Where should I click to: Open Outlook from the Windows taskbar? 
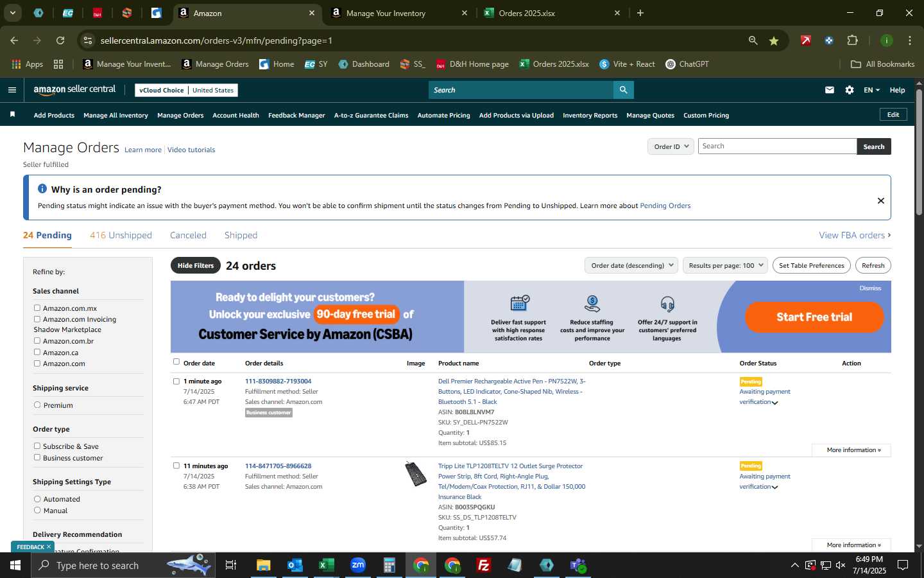295,565
